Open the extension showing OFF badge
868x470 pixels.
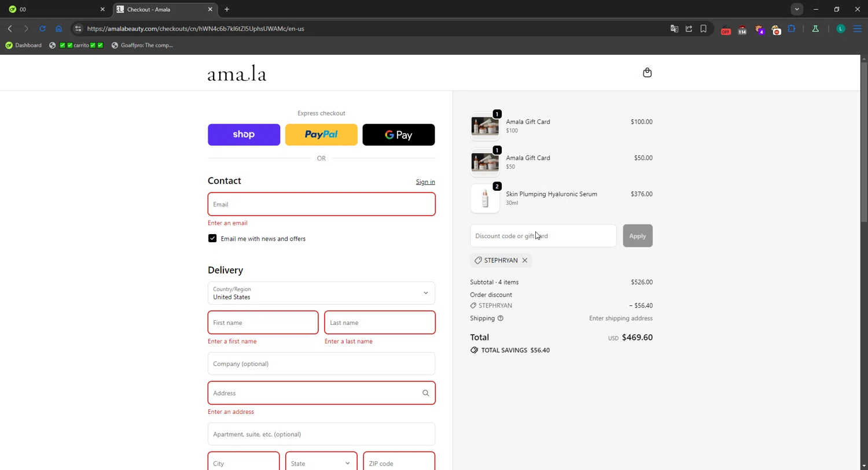tap(726, 29)
